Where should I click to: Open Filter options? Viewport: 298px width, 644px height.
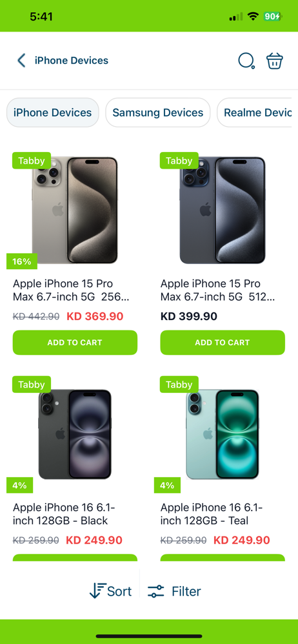pos(174,591)
